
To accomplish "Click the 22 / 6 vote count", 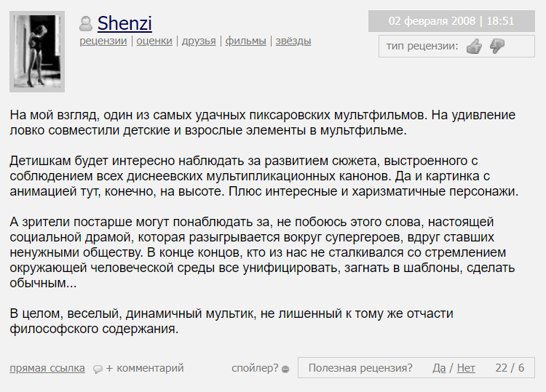I will [x=510, y=368].
